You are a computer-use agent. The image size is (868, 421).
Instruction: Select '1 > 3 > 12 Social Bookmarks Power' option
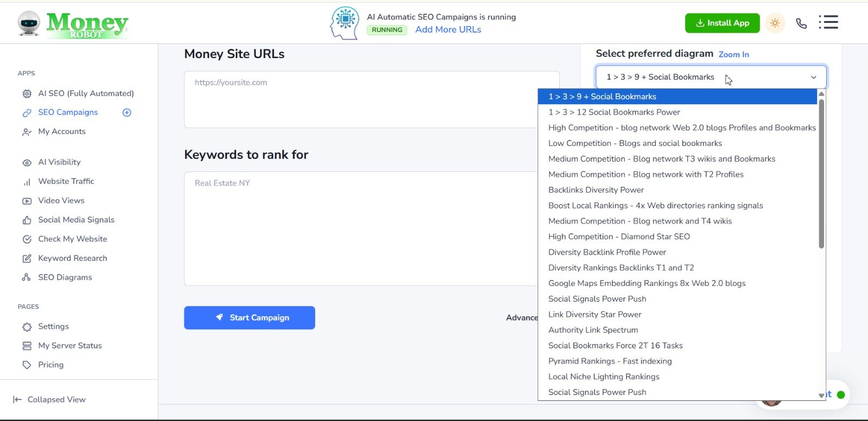[677, 112]
